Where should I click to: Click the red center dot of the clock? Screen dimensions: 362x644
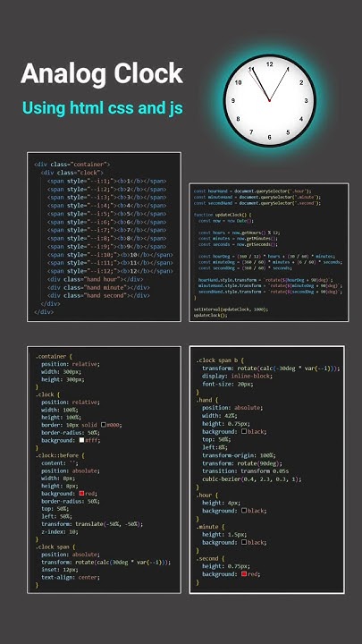click(269, 100)
